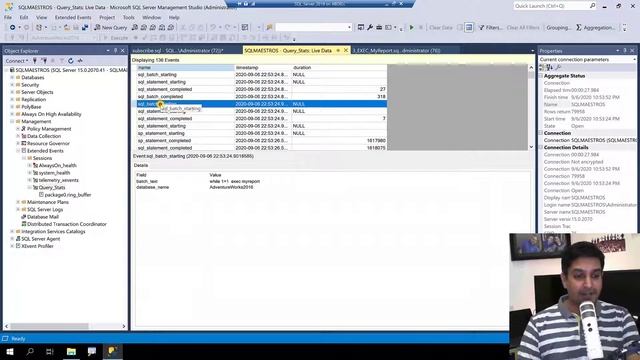Click the connect plug icon in Object Explorer toolbar
Viewport: 640px width, 360px height.
pyautogui.click(x=35, y=60)
